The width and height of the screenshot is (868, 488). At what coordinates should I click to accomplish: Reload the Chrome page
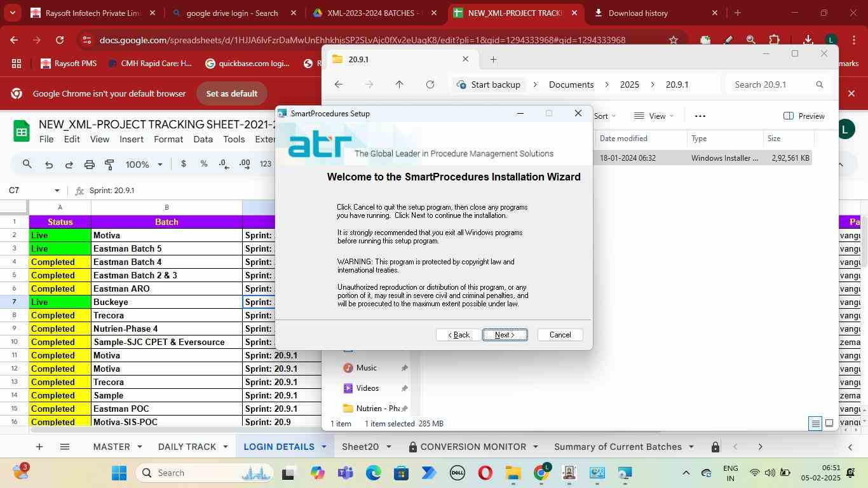tap(60, 40)
